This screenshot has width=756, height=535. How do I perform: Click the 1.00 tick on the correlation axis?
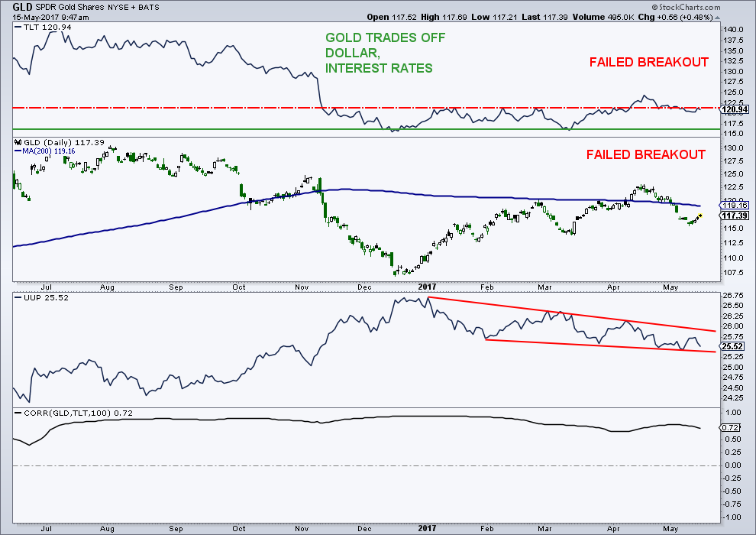point(734,413)
